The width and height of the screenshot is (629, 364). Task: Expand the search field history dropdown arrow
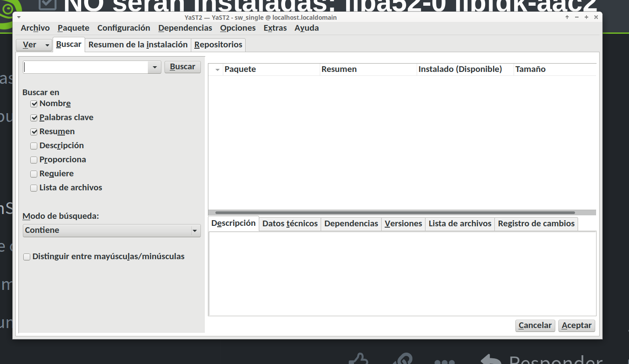point(154,68)
